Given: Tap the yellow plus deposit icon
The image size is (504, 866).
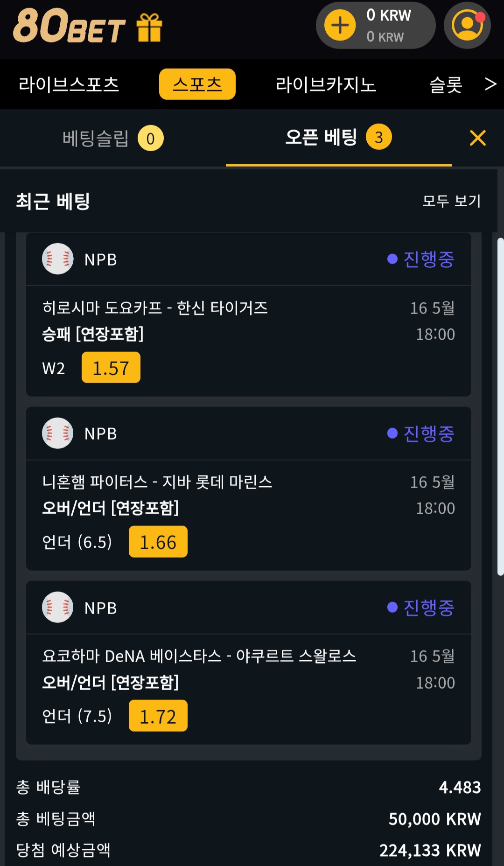Looking at the screenshot, I should 340,25.
